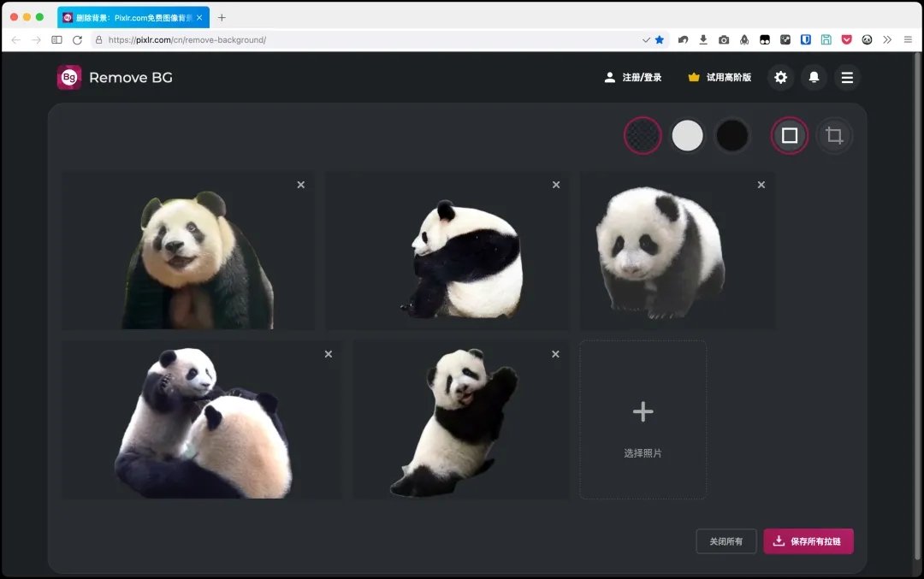Image resolution: width=924 pixels, height=579 pixels.
Task: Select the full-size square output mode
Action: coord(790,135)
